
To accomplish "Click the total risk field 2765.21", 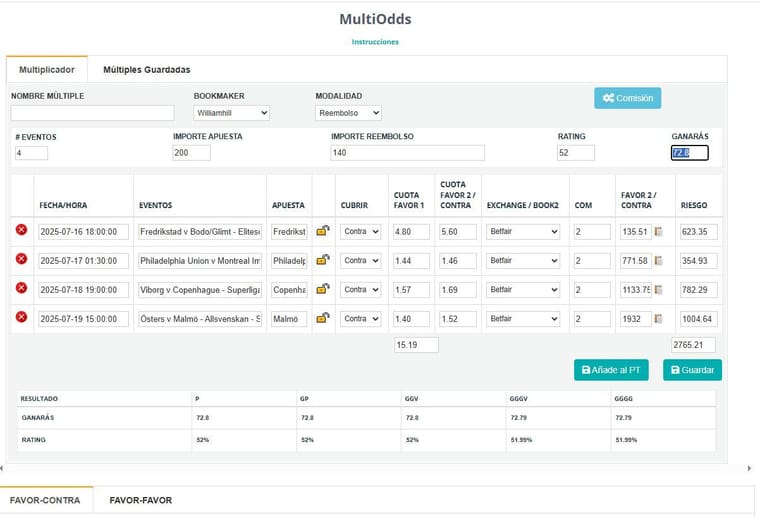I will (693, 345).
